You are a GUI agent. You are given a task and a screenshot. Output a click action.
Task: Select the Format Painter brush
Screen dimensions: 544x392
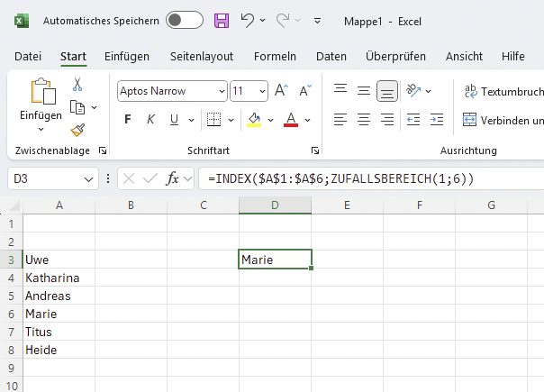77,130
